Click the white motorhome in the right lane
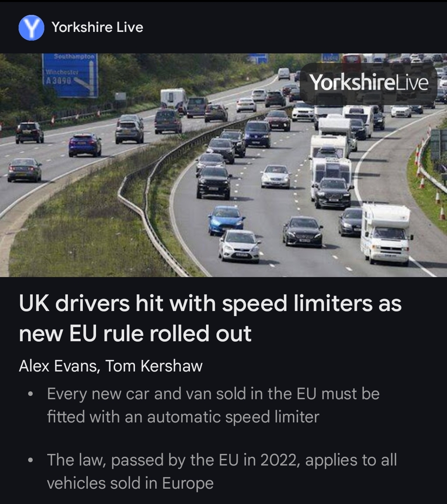 point(386,233)
